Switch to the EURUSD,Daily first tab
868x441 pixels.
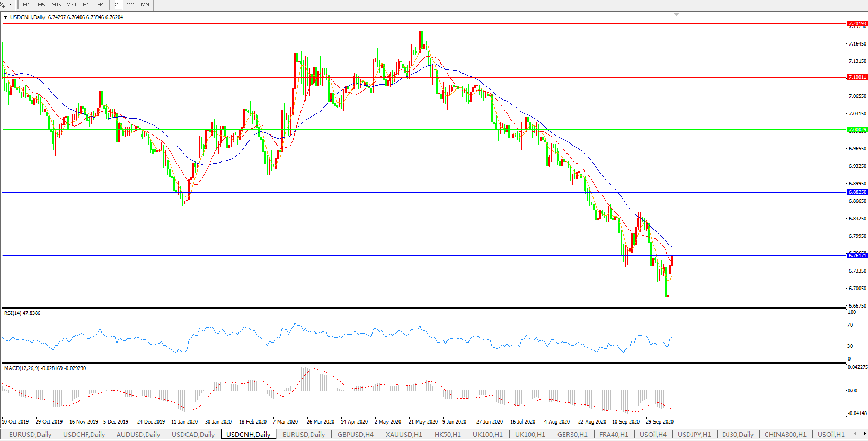pyautogui.click(x=30, y=435)
